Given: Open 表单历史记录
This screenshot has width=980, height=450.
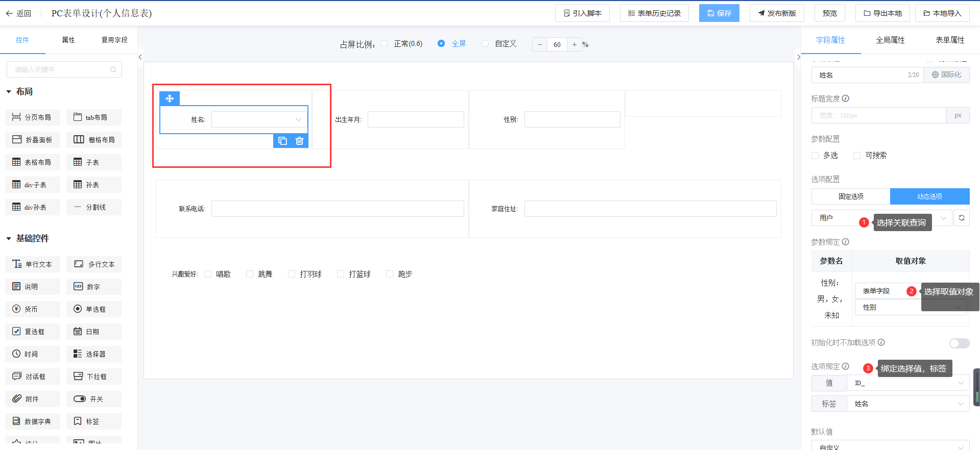Looking at the screenshot, I should [654, 13].
